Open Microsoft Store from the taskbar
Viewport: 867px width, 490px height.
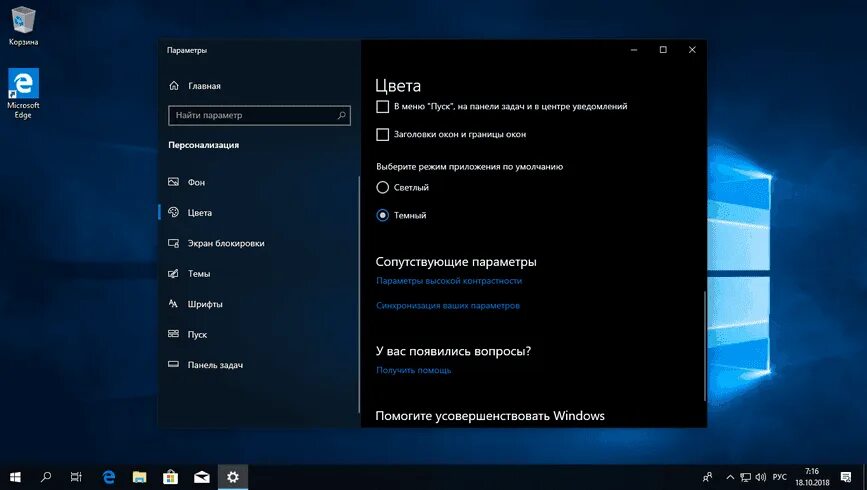(170, 477)
